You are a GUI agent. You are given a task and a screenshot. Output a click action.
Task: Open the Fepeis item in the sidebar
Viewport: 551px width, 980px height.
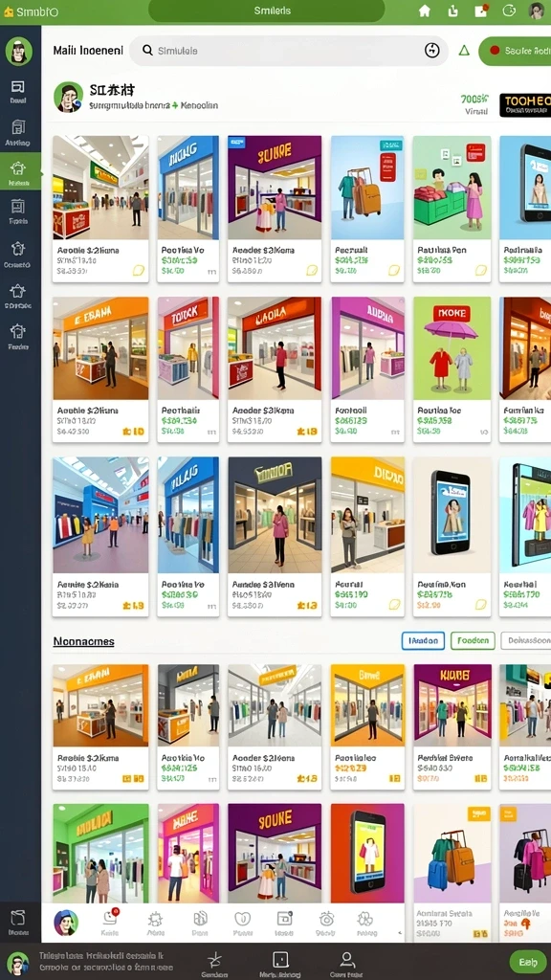tap(18, 212)
